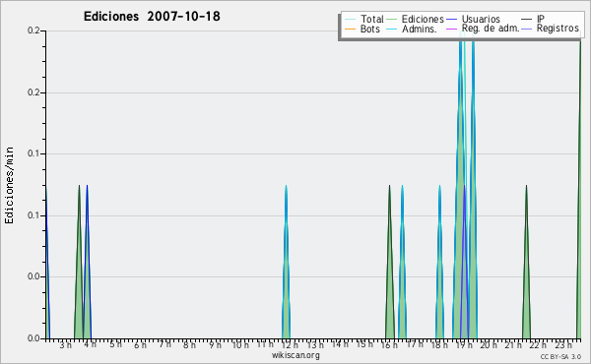Click the Total legend color line
This screenshot has height=364, width=591.
tap(350, 20)
